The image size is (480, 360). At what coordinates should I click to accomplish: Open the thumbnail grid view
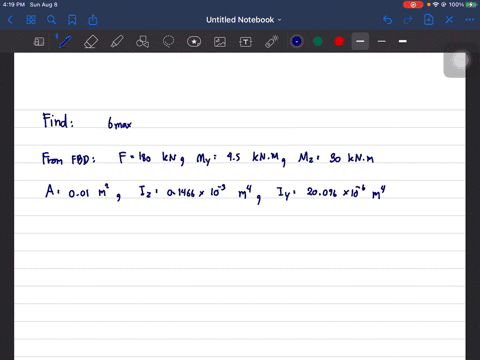click(31, 20)
